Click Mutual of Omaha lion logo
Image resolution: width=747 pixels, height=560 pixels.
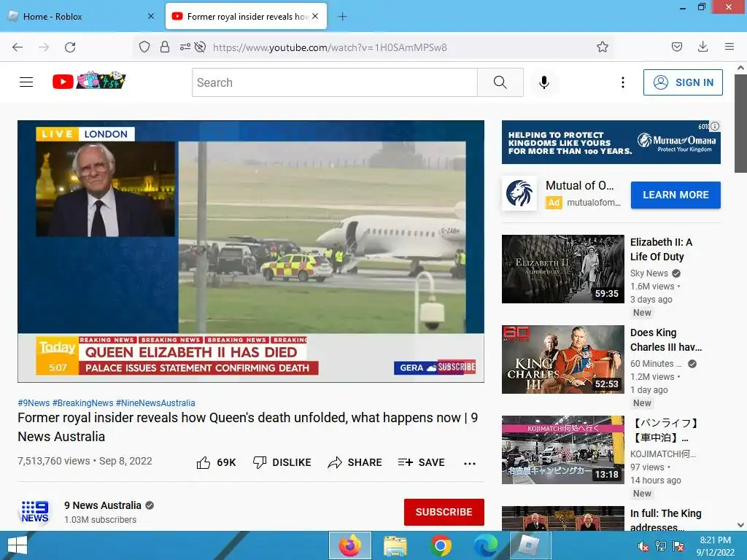(x=519, y=193)
